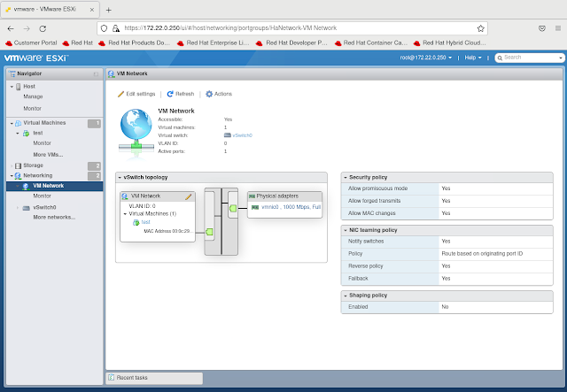Click the pencil edit icon in VM Network topology box

[x=189, y=196]
